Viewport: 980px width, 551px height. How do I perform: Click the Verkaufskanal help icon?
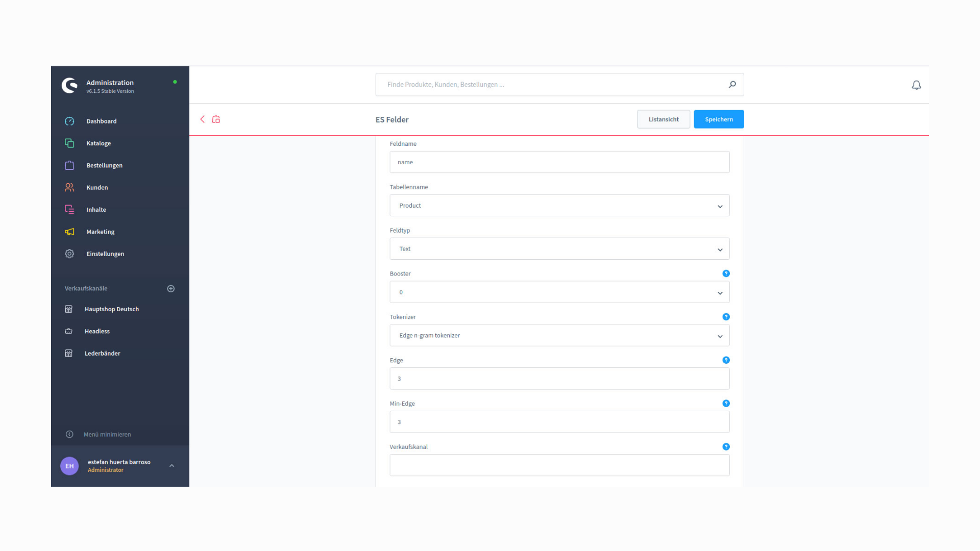pyautogui.click(x=726, y=447)
